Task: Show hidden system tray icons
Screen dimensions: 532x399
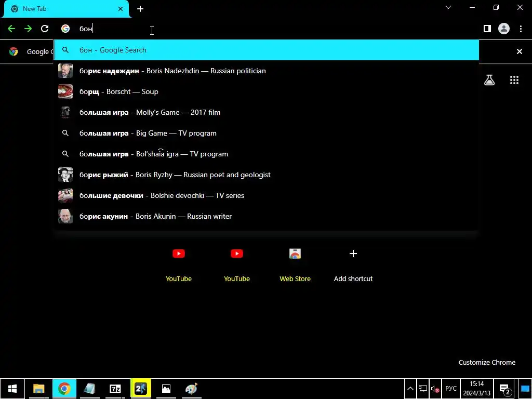Action: coord(410,389)
